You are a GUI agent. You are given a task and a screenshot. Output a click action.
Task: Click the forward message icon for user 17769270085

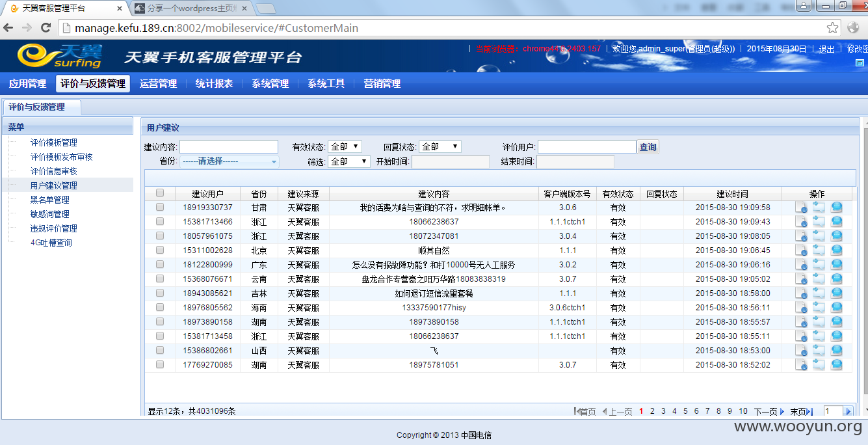819,365
